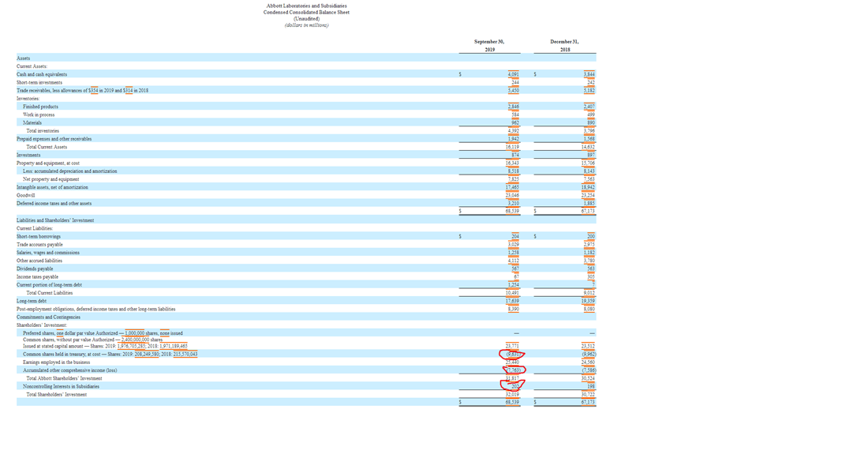
Task: Click the 'Trade accounts payable' row label
Action: (x=39, y=245)
